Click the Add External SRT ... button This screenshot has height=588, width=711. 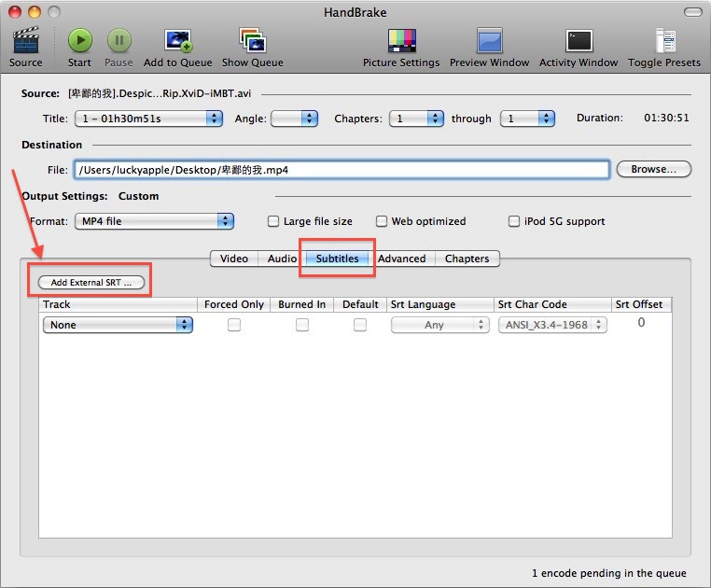click(x=91, y=282)
